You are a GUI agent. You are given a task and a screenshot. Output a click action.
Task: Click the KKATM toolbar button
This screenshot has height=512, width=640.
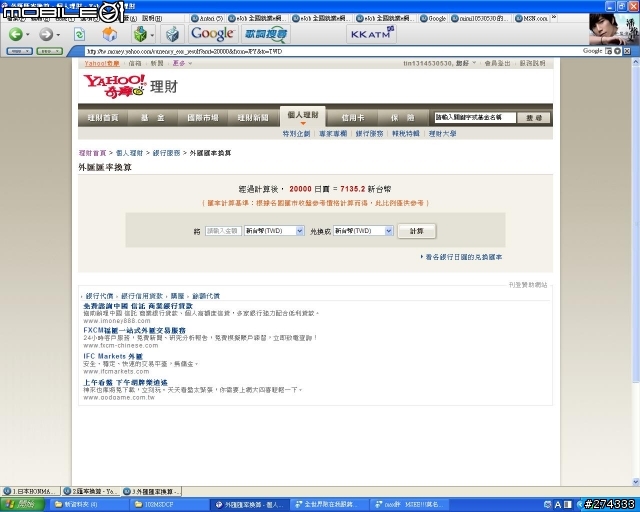click(371, 34)
